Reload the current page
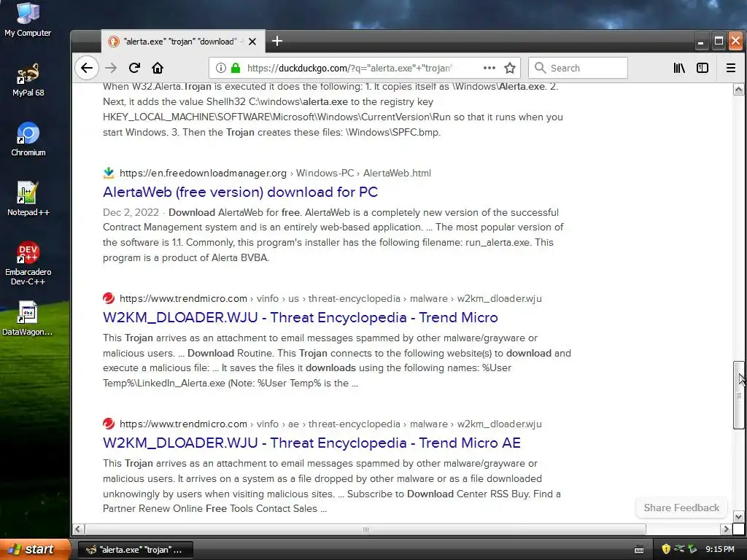 [134, 68]
